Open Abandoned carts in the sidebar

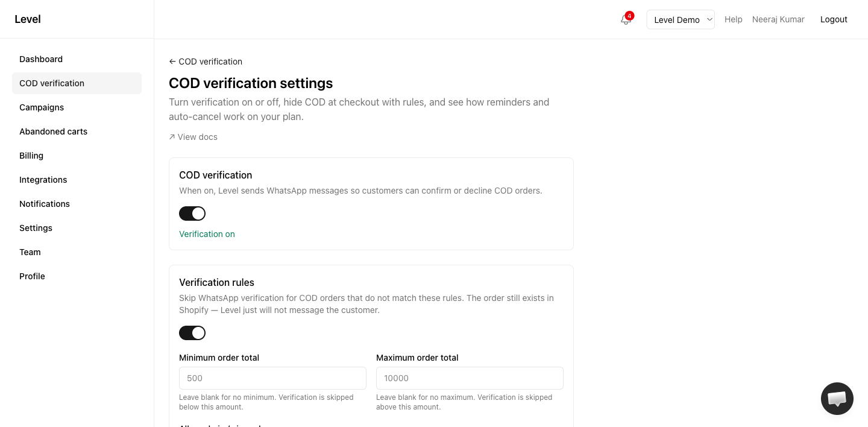(77, 131)
